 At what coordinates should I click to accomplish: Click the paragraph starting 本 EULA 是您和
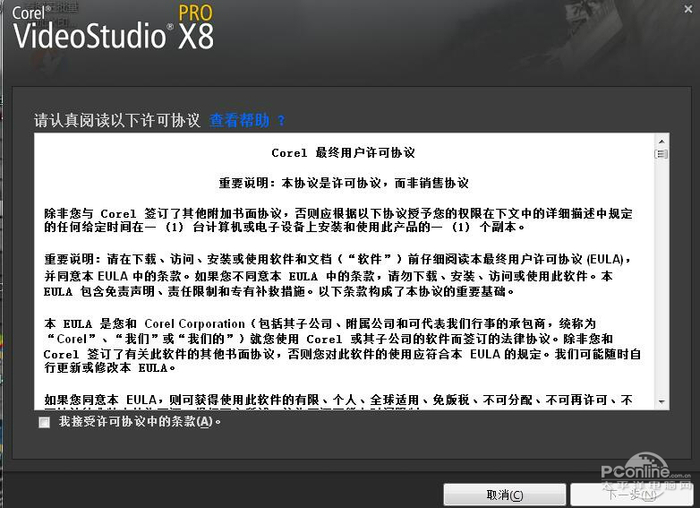pos(342,346)
